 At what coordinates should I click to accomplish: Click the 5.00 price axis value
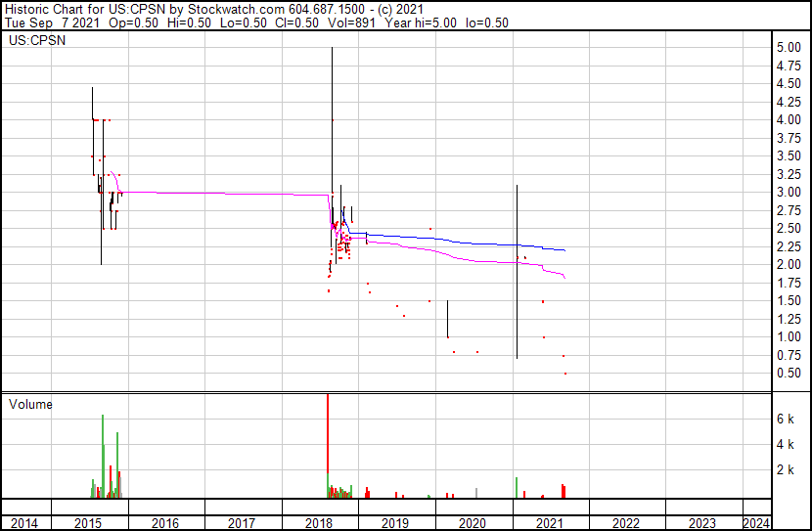pyautogui.click(x=789, y=48)
